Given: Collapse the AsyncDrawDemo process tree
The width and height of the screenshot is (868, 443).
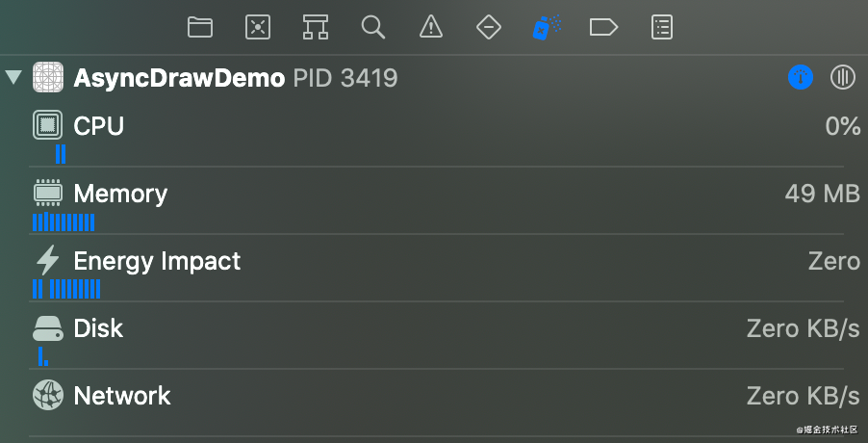Looking at the screenshot, I should pos(13,78).
